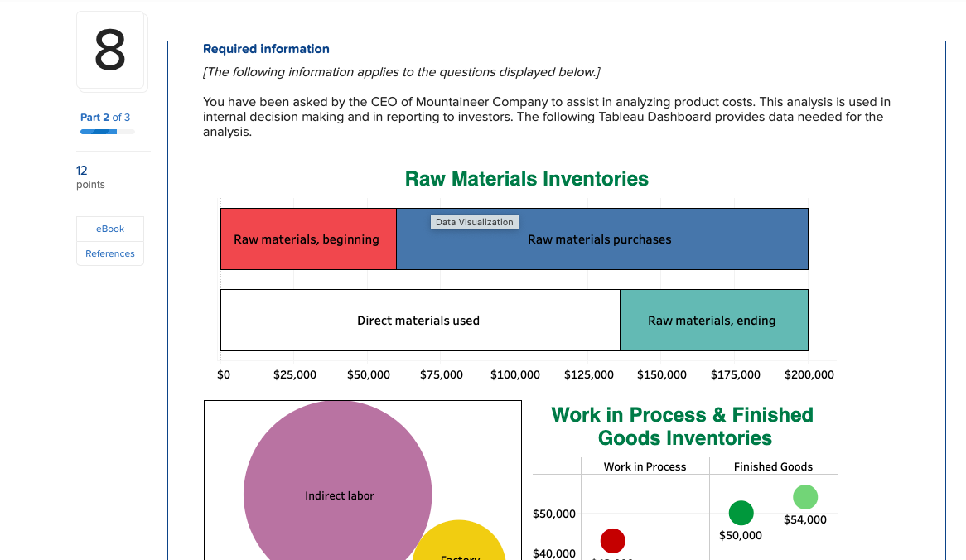The width and height of the screenshot is (966, 560).
Task: Click the $50,000 label on the horizontal axis
Action: (x=369, y=374)
